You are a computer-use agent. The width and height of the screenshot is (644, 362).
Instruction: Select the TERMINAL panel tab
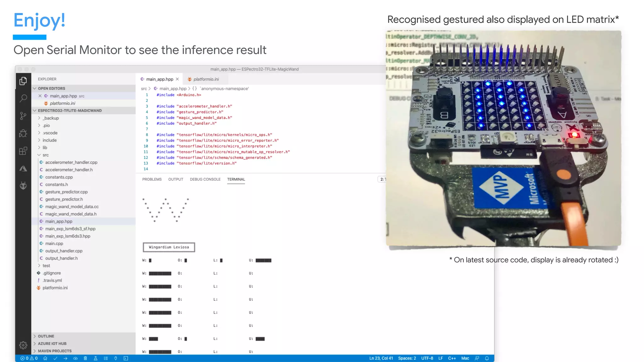click(236, 179)
